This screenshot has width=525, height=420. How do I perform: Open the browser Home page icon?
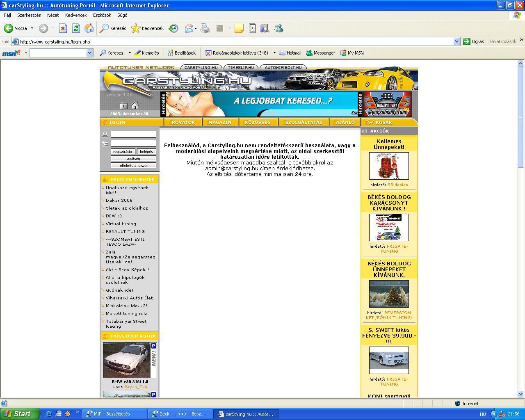(89, 28)
